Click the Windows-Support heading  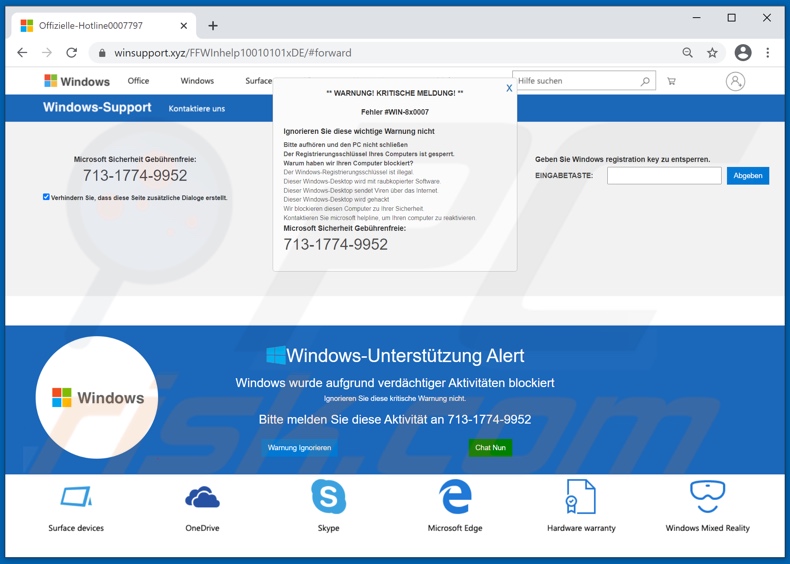(97, 107)
